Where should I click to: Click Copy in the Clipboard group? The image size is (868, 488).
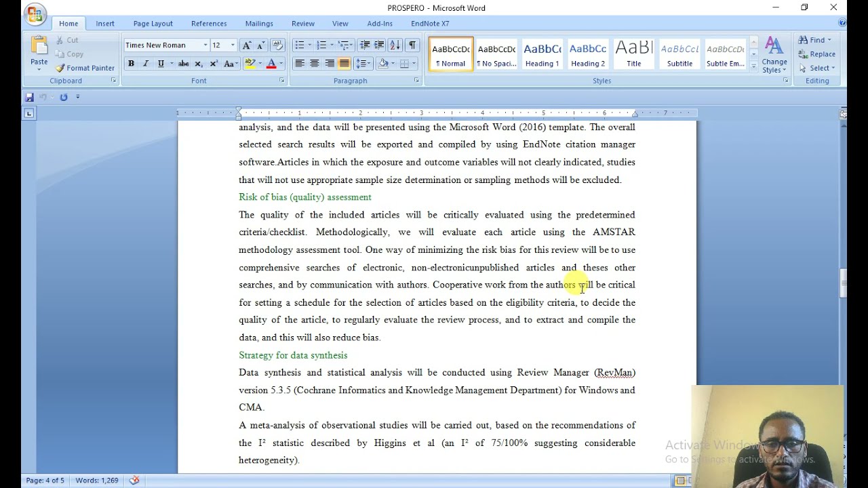pos(69,54)
